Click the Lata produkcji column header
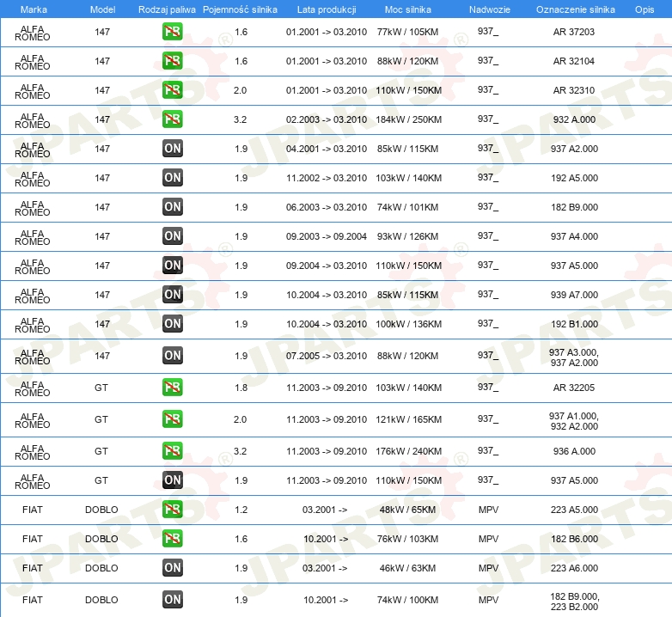This screenshot has height=617, width=672. coord(327,9)
